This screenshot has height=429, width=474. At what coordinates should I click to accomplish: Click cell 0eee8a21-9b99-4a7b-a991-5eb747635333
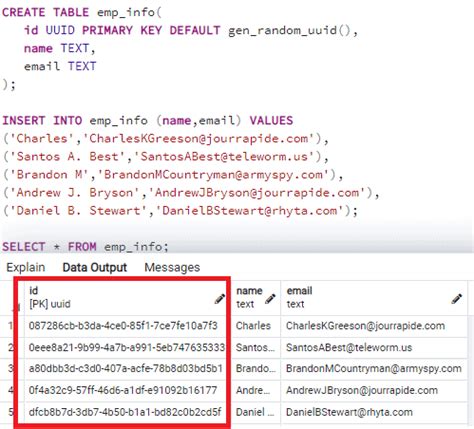pos(127,348)
